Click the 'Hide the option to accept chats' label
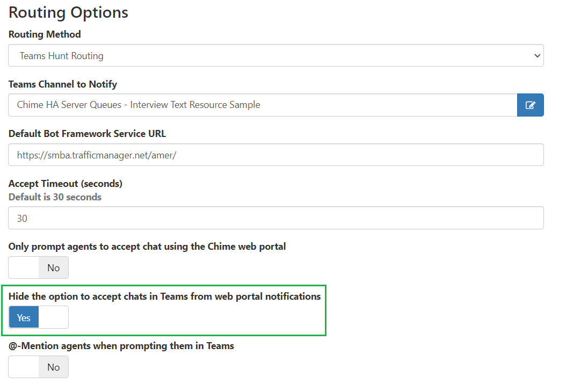This screenshot has height=391, width=588. click(x=165, y=296)
